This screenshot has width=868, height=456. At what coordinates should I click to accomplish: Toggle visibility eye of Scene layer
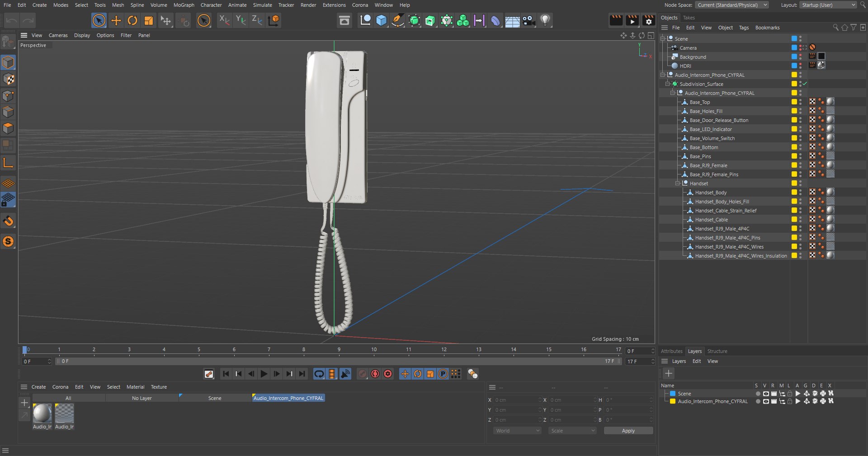766,394
